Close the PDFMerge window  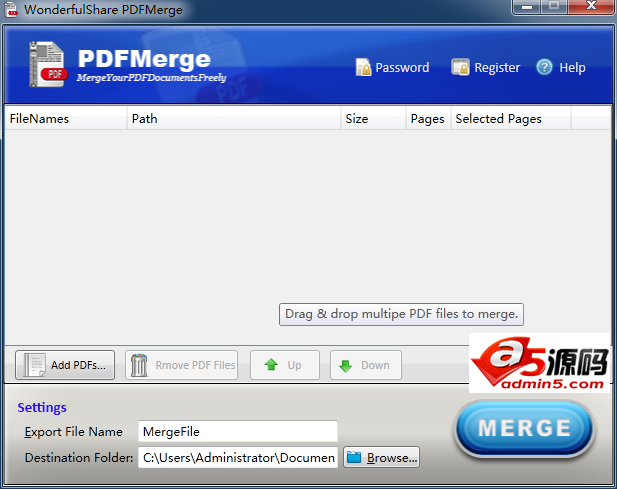591,6
